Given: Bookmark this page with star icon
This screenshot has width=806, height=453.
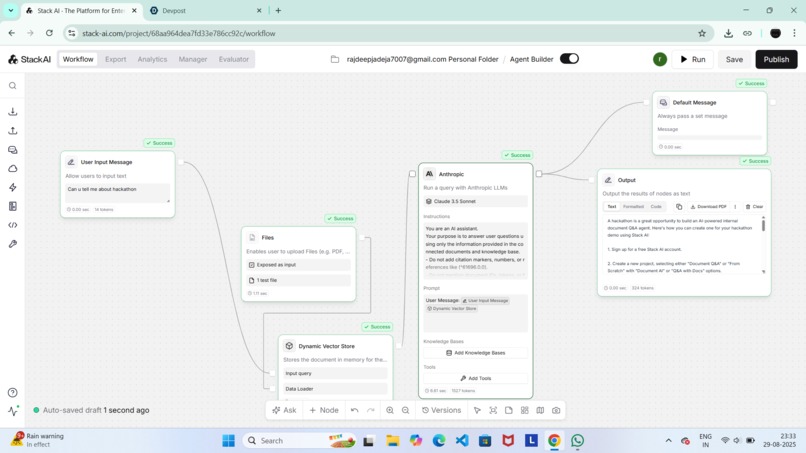Looking at the screenshot, I should click(702, 33).
